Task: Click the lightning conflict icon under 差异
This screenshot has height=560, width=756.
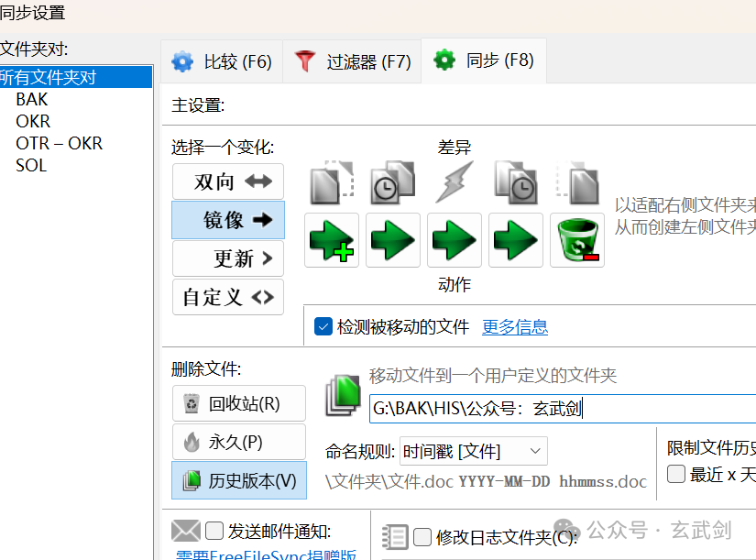Action: (x=454, y=181)
